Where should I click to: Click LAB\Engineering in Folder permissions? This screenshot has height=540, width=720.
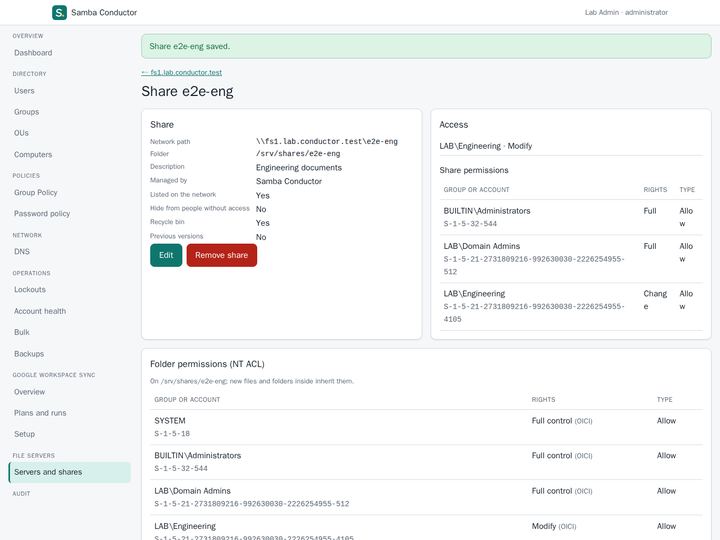[x=185, y=527]
